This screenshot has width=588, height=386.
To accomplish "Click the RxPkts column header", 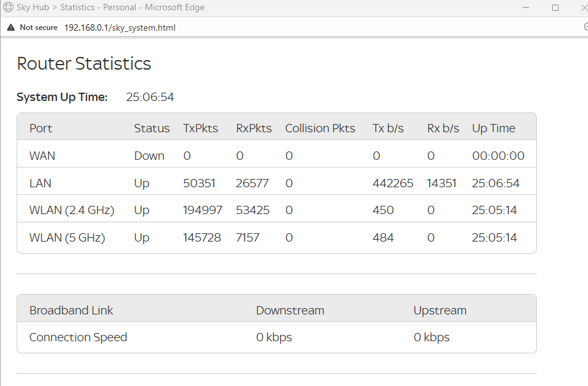I will point(253,128).
